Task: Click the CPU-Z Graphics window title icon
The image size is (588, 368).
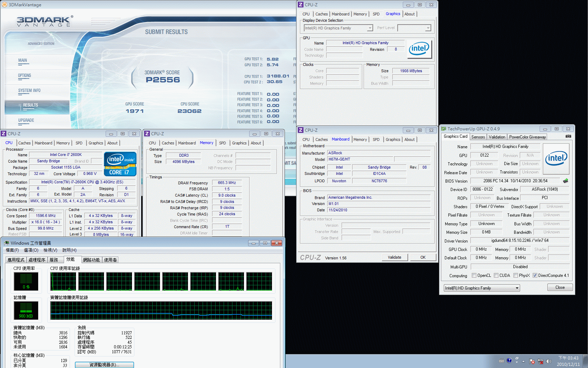Action: (x=300, y=5)
